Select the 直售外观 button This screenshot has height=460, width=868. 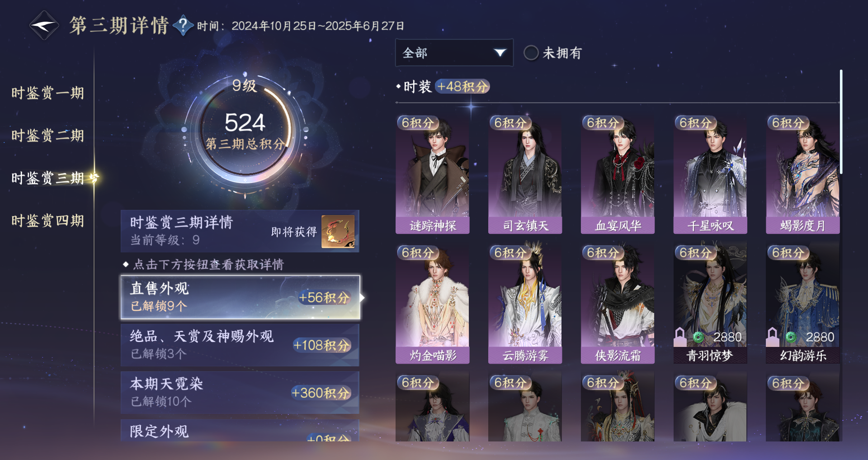[240, 297]
